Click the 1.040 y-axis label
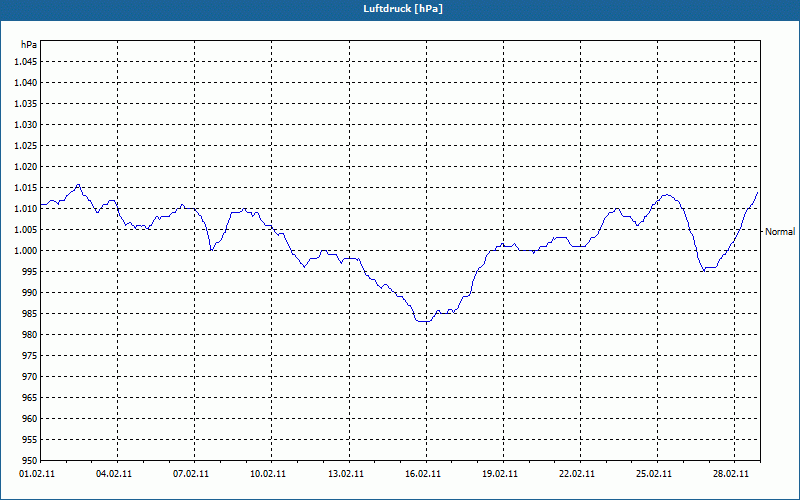This screenshot has height=500, width=800. click(x=26, y=83)
